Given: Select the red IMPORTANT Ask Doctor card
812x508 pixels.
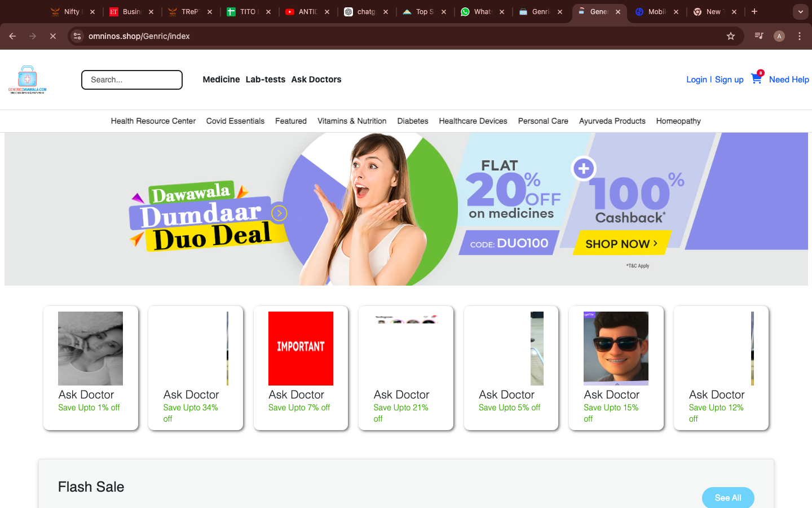Looking at the screenshot, I should (301, 367).
